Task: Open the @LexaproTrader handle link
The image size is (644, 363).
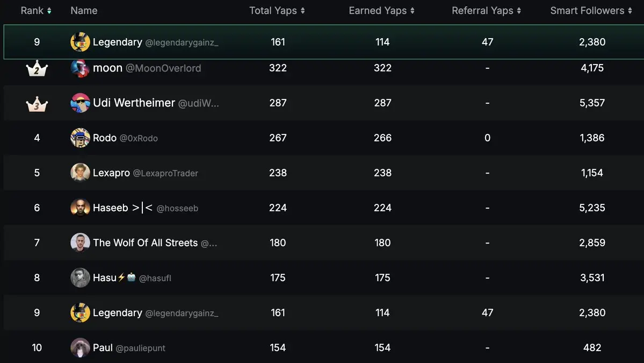Action: (165, 173)
